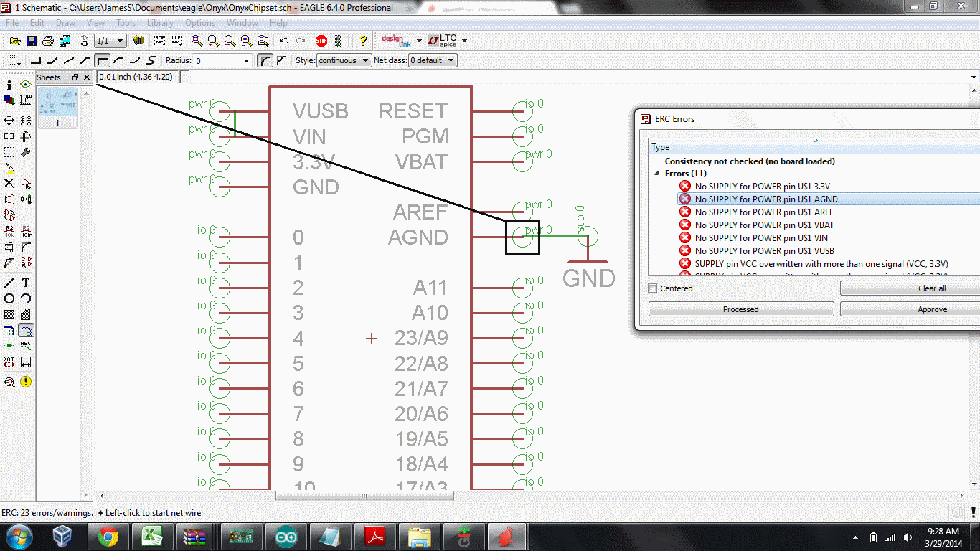Click the Open file toolbar icon
The image size is (980, 551).
[15, 41]
